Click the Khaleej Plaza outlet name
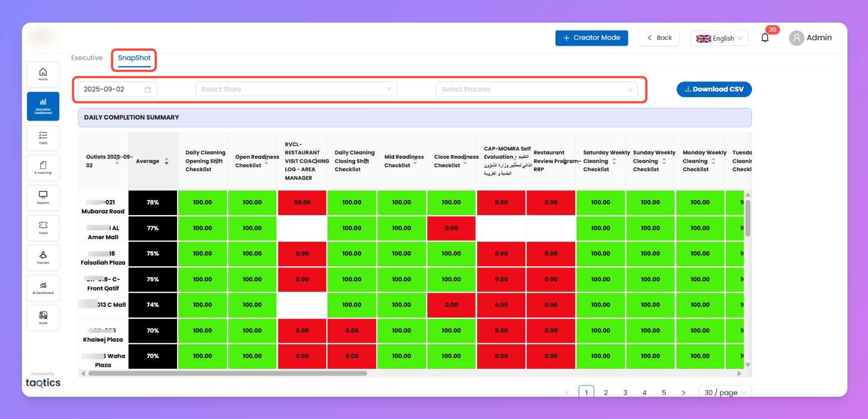 pyautogui.click(x=103, y=340)
